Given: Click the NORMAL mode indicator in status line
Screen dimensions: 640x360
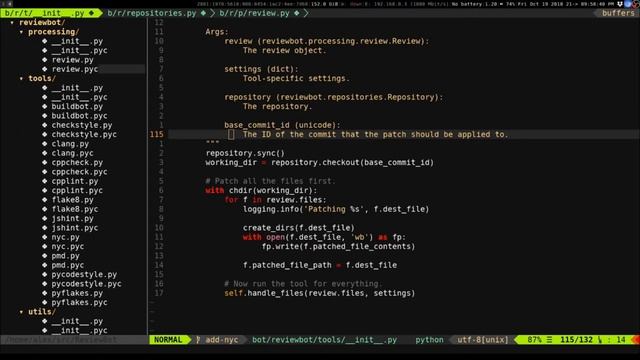Looking at the screenshot, I should pyautogui.click(x=168, y=340).
